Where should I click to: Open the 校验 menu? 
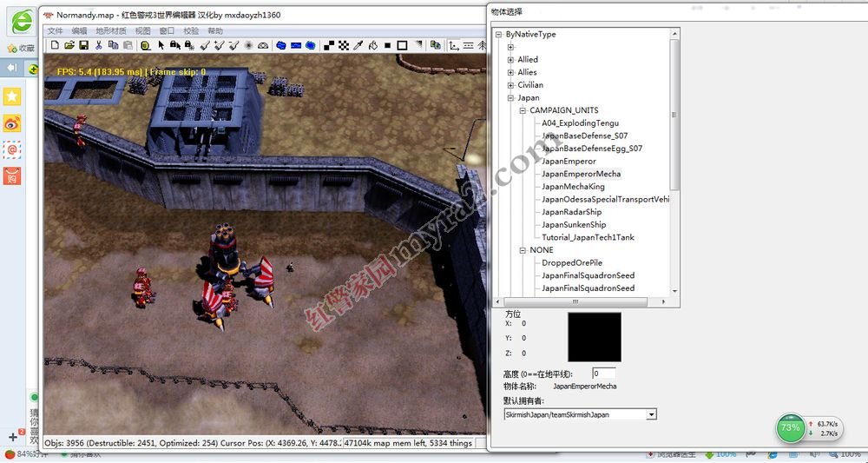tap(191, 31)
